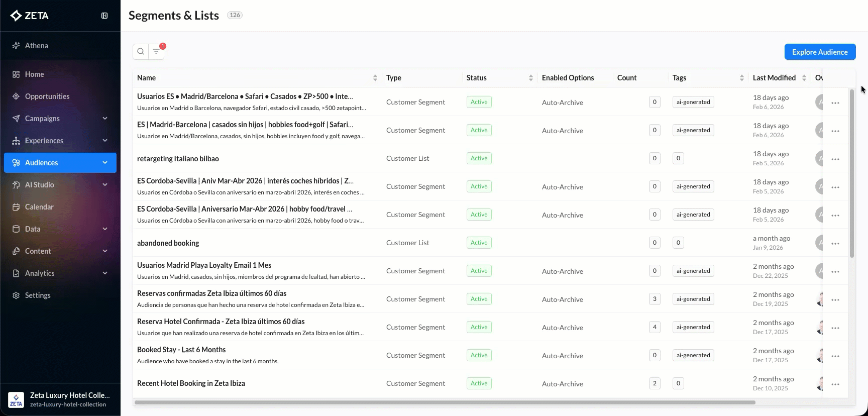The height and width of the screenshot is (416, 868).
Task: Expand the Analytics section chevron
Action: [105, 273]
